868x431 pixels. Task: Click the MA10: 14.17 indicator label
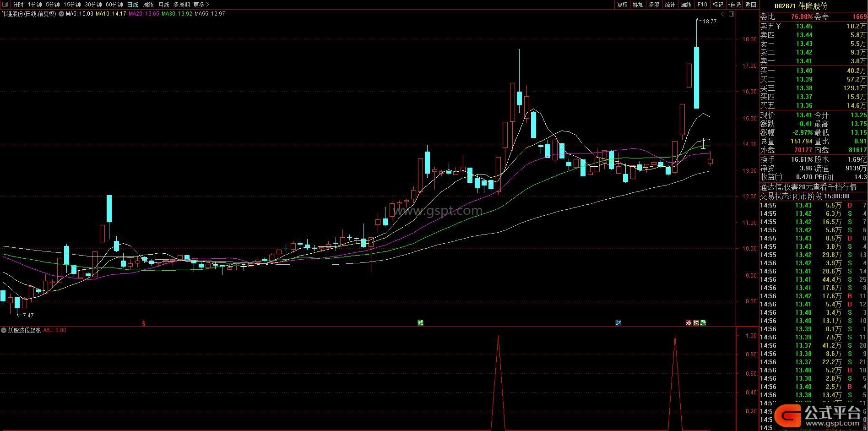[x=111, y=14]
